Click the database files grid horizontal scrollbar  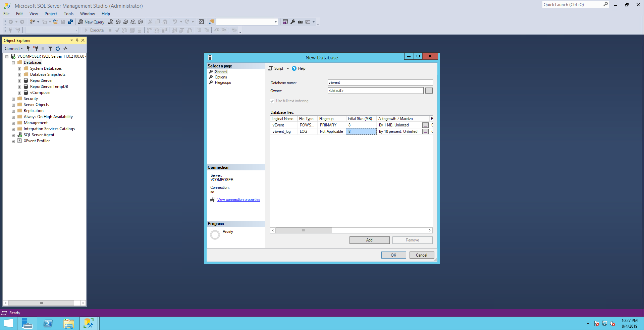click(x=304, y=230)
